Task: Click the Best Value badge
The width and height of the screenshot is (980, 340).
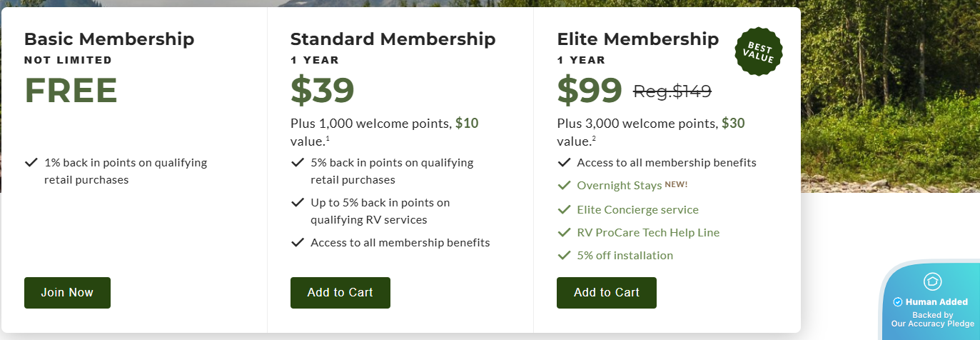Action: [x=758, y=51]
